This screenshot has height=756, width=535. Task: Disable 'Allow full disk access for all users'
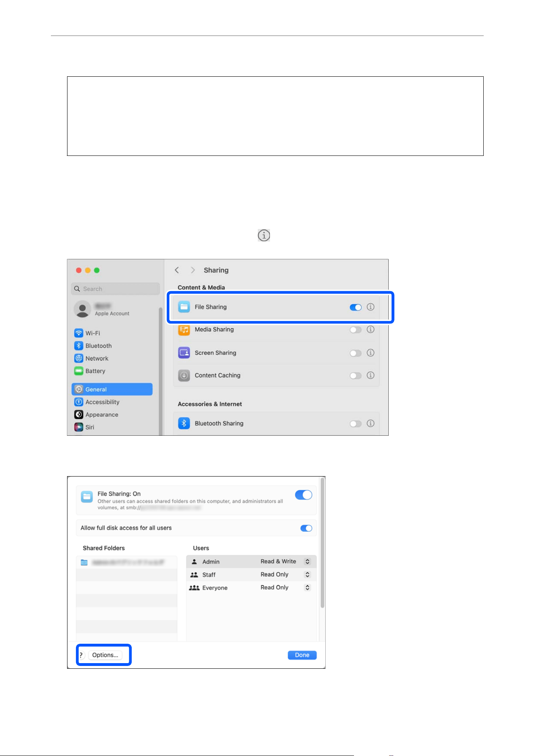(x=306, y=528)
